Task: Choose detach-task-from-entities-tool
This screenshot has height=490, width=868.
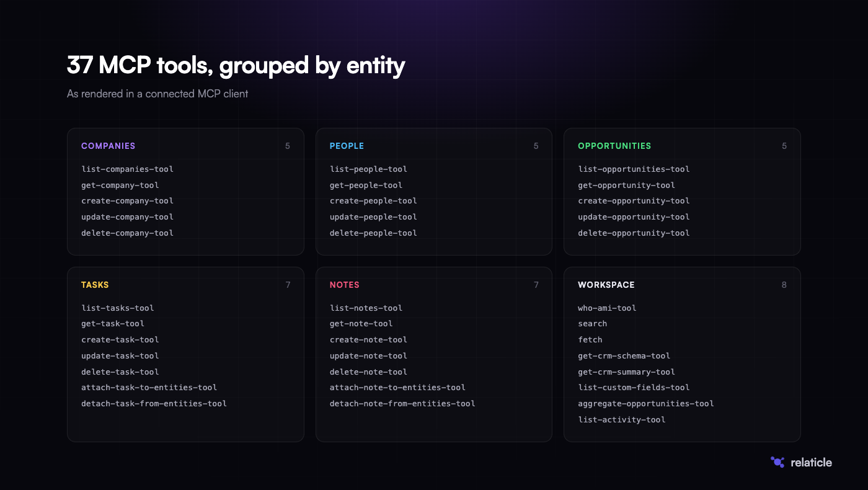Action: tap(154, 404)
